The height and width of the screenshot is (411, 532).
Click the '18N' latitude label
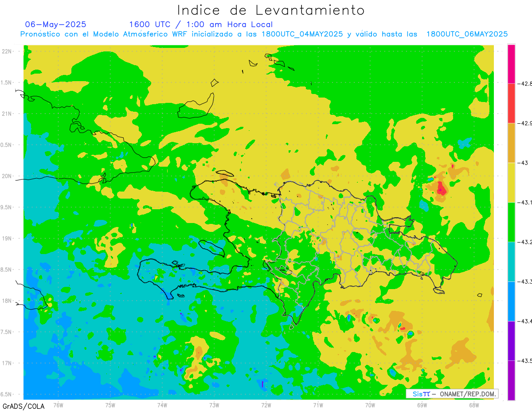pos(7,301)
